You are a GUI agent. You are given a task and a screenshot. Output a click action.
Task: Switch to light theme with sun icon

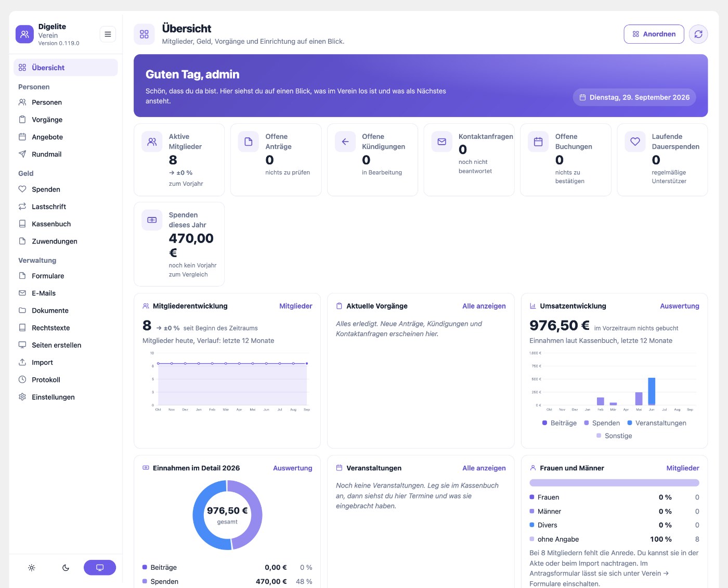pos(32,568)
